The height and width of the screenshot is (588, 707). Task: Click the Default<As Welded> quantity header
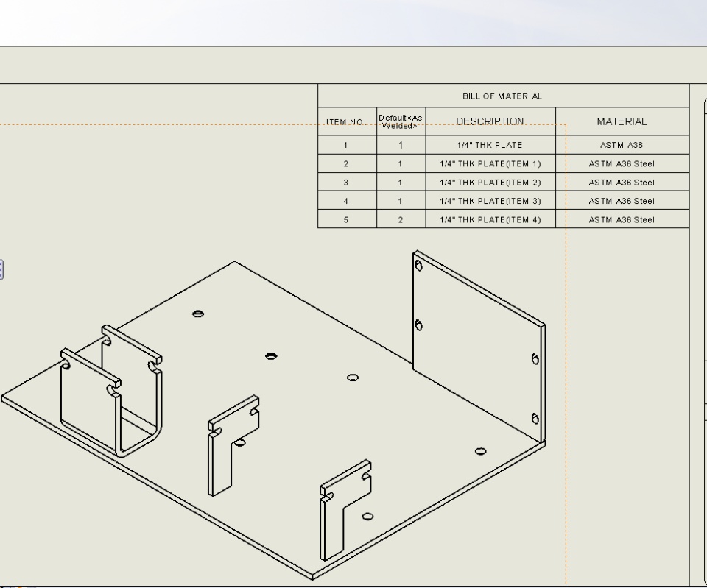coord(401,121)
